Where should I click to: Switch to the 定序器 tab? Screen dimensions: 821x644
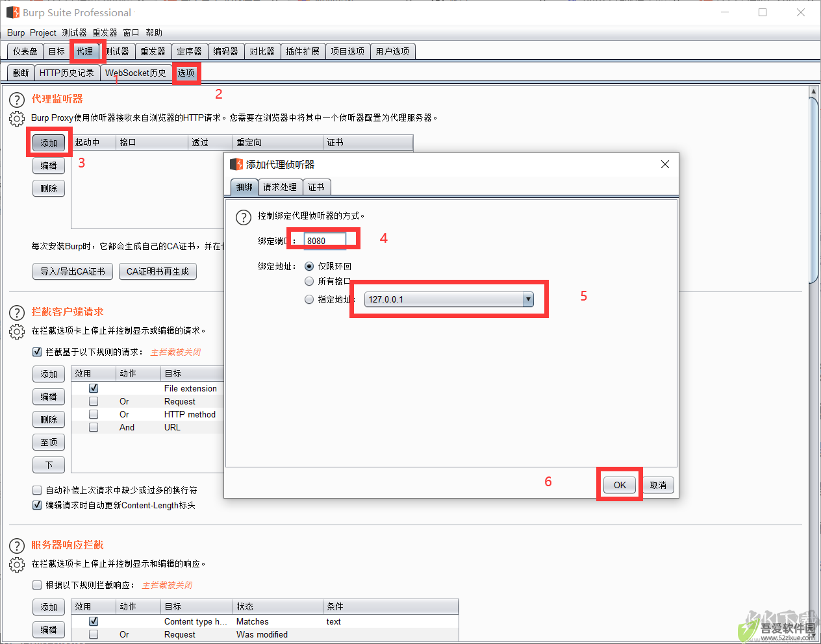[189, 51]
